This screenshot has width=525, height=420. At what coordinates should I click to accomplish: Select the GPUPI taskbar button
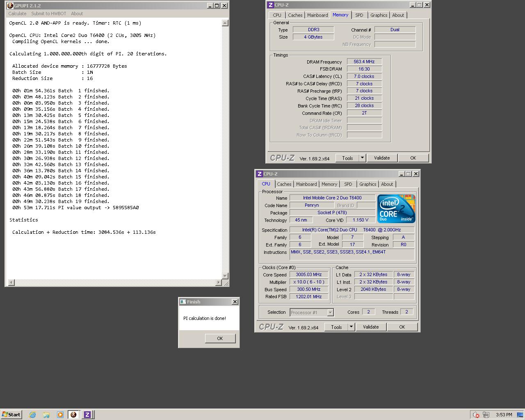tap(74, 415)
